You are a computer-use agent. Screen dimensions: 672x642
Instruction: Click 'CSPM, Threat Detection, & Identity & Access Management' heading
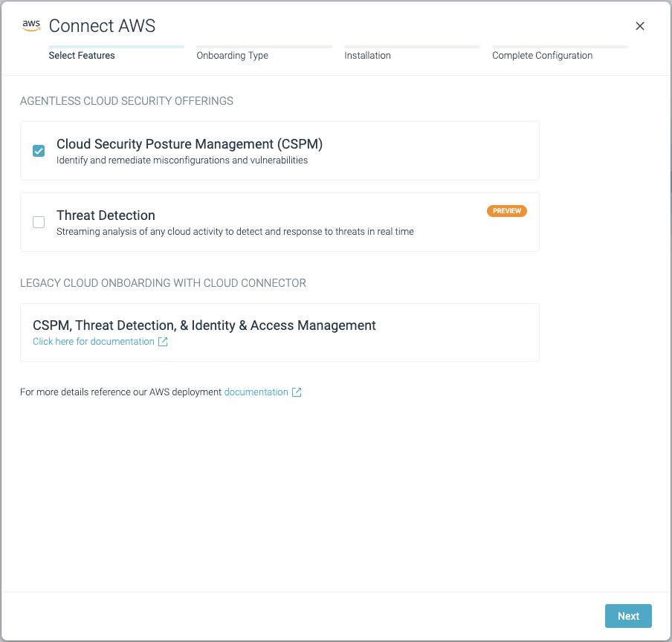[x=204, y=325]
